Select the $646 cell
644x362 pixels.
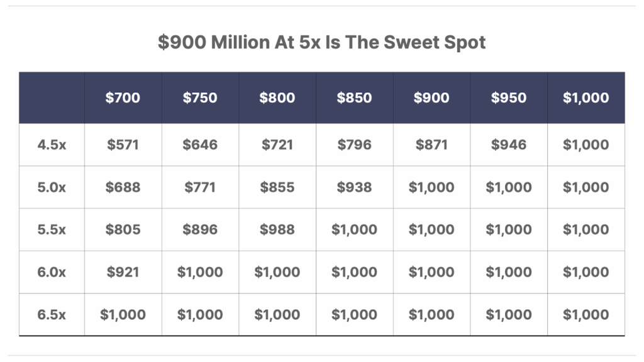pyautogui.click(x=200, y=145)
